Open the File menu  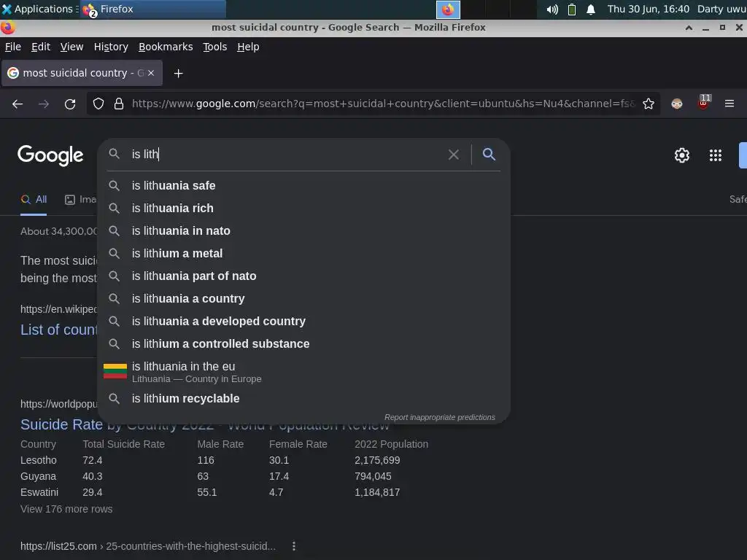13,47
